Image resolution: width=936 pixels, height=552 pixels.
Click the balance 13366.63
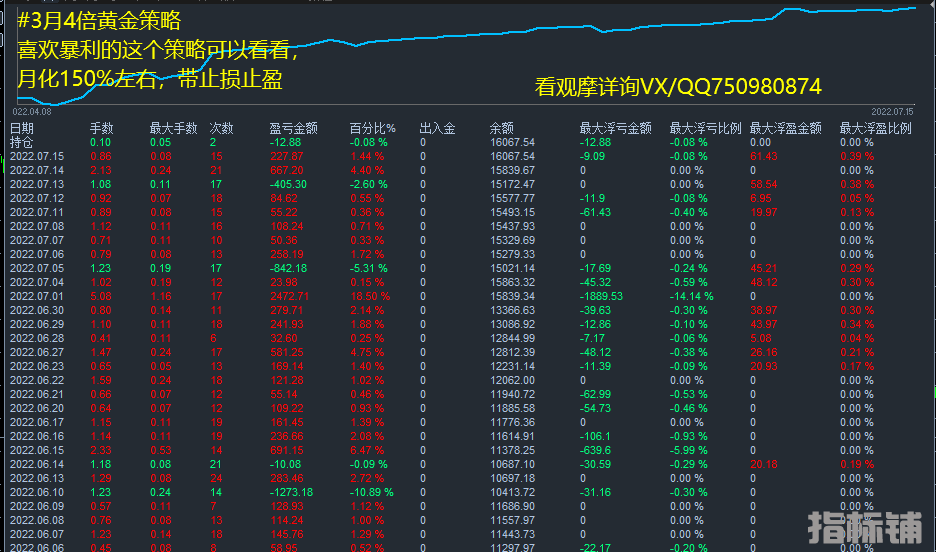(512, 310)
